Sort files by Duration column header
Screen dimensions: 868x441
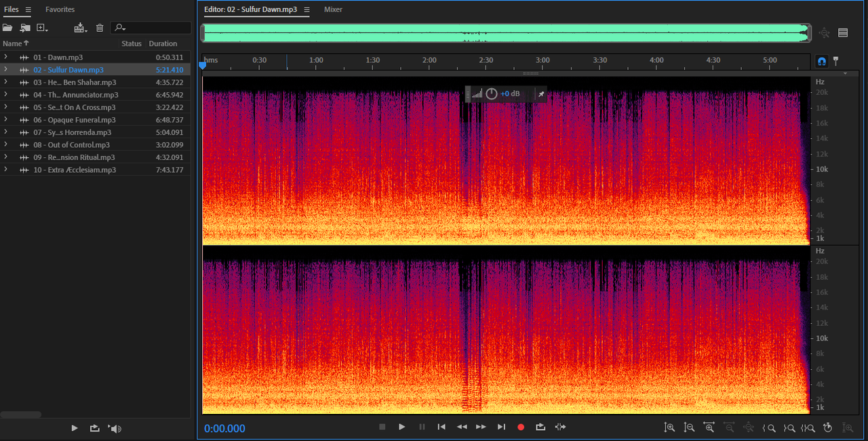(x=163, y=43)
